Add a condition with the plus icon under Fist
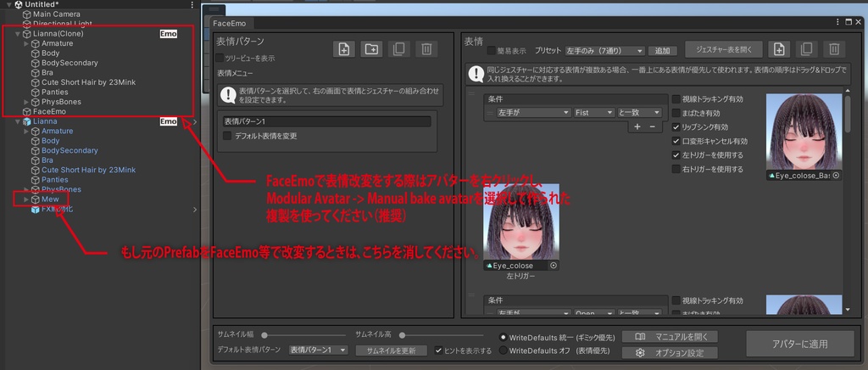This screenshot has height=370, width=868. [637, 126]
